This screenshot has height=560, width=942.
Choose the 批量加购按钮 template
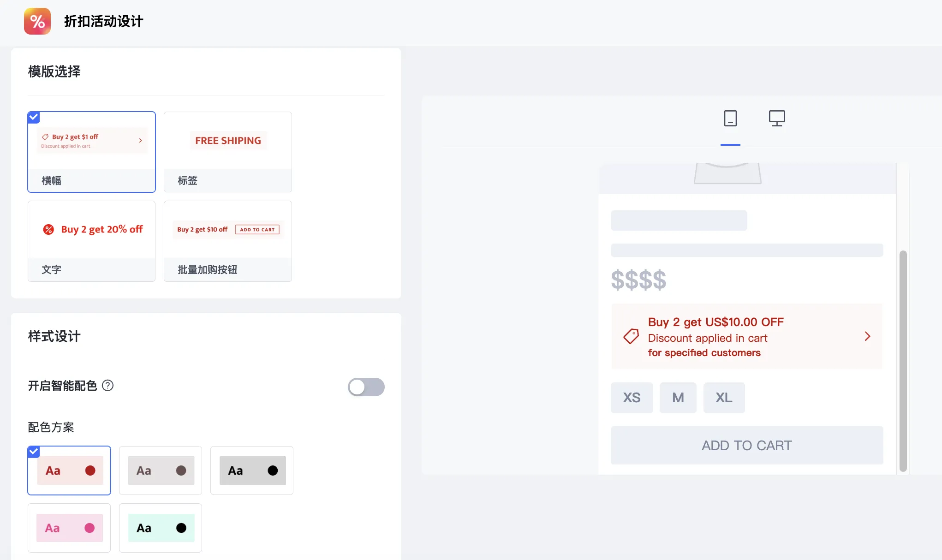pyautogui.click(x=227, y=241)
